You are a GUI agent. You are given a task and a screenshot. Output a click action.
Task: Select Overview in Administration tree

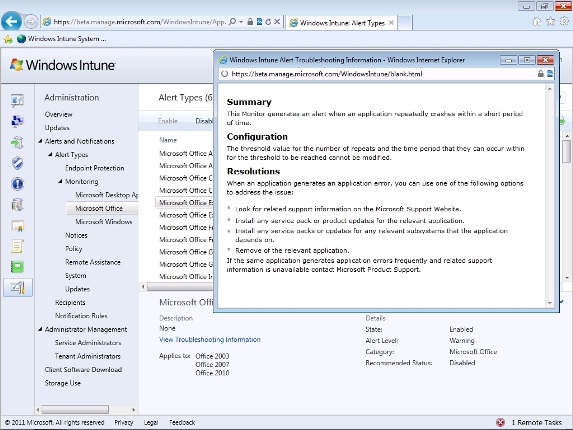[58, 114]
